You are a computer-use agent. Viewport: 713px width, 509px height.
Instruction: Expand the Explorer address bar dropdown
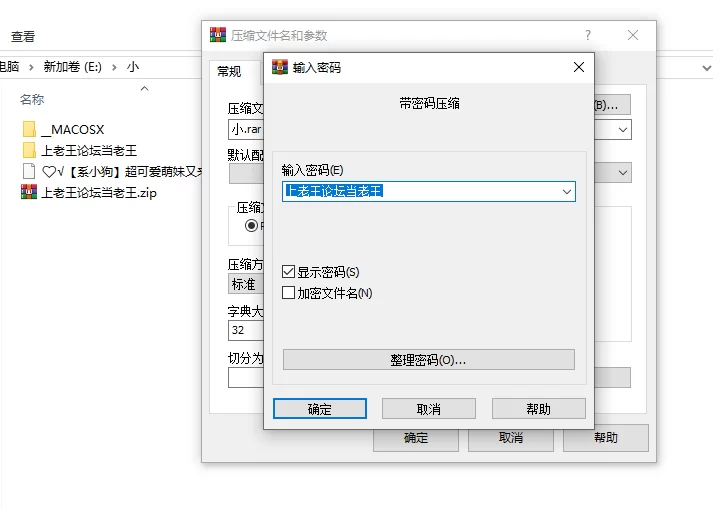[x=706, y=68]
